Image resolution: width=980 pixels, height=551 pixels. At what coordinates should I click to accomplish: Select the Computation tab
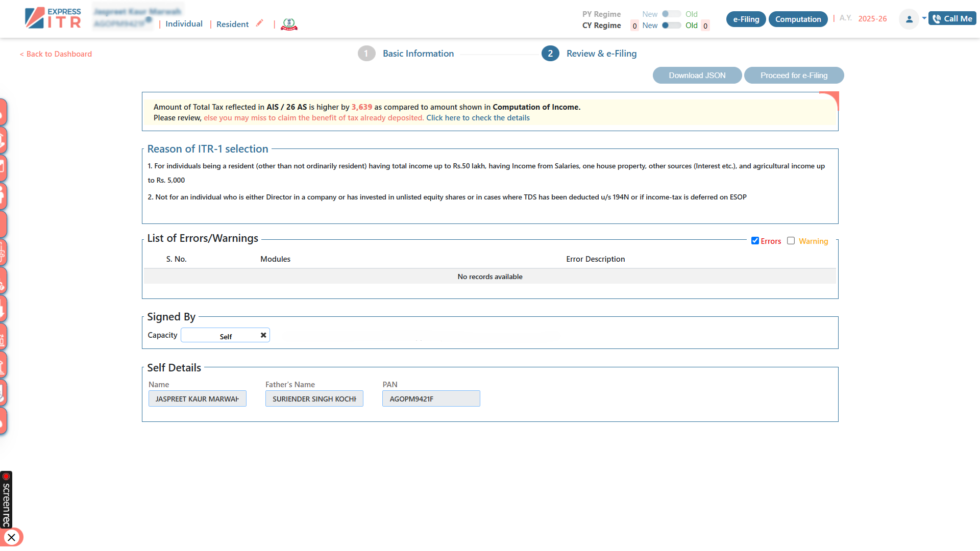pyautogui.click(x=798, y=19)
